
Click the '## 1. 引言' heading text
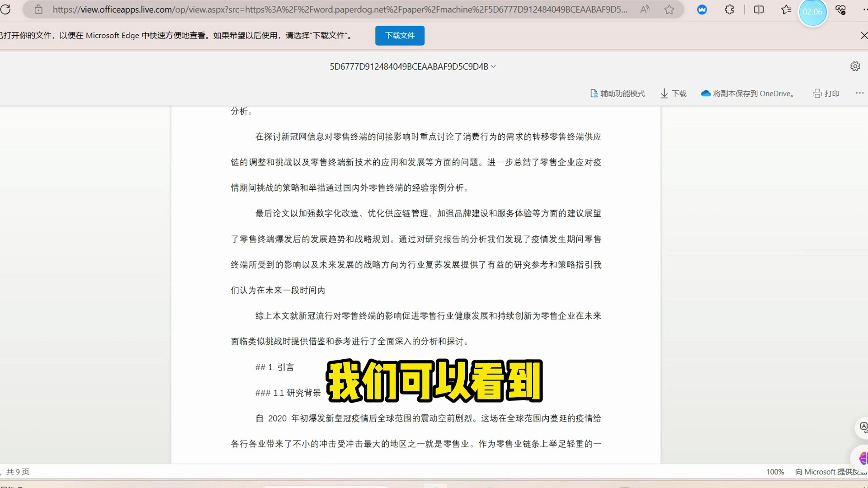click(x=274, y=367)
